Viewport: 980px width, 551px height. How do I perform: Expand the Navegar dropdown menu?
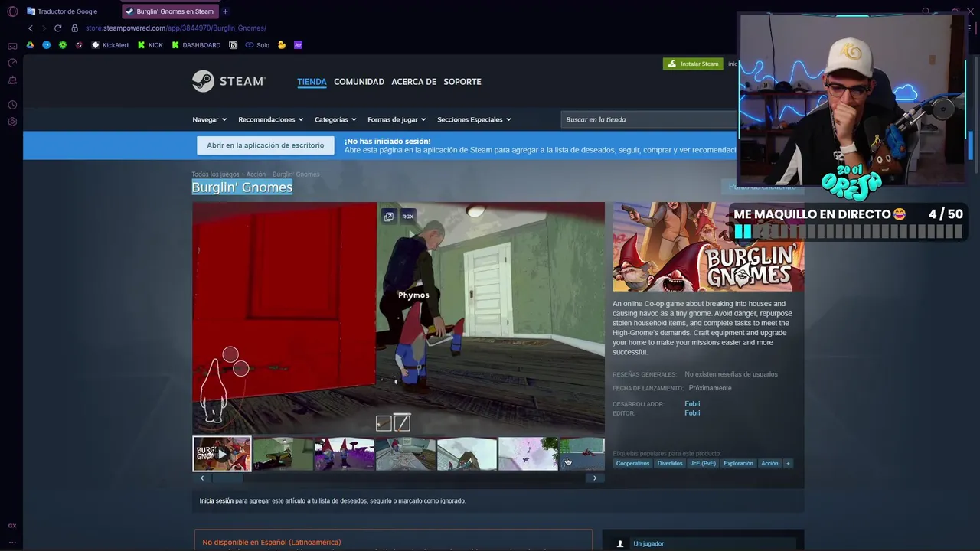tap(209, 119)
